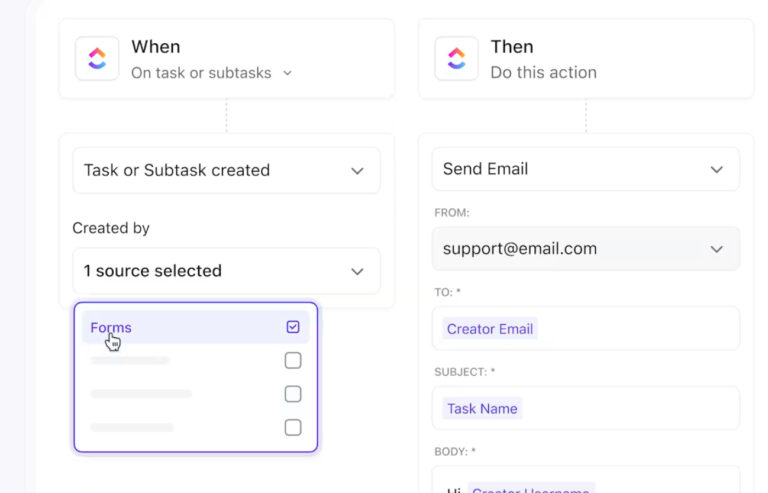This screenshot has width=768, height=493.
Task: Select the second placeholder source row
Action: click(130, 360)
